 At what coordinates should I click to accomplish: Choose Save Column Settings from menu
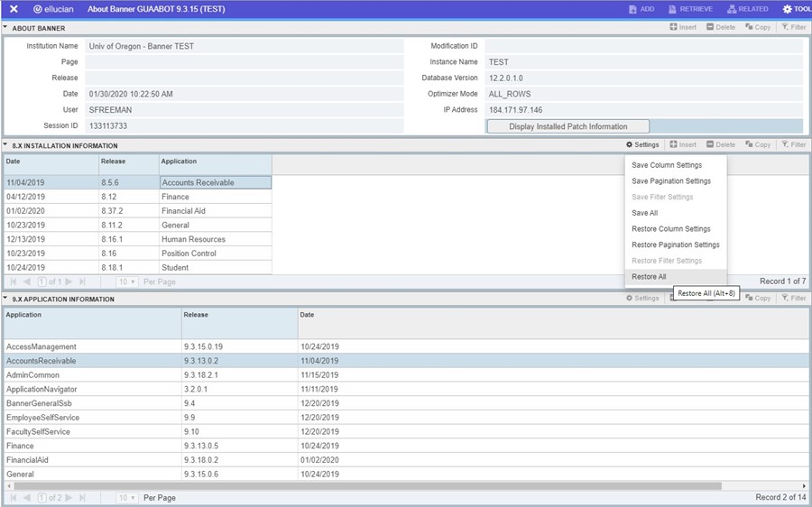(x=676, y=165)
